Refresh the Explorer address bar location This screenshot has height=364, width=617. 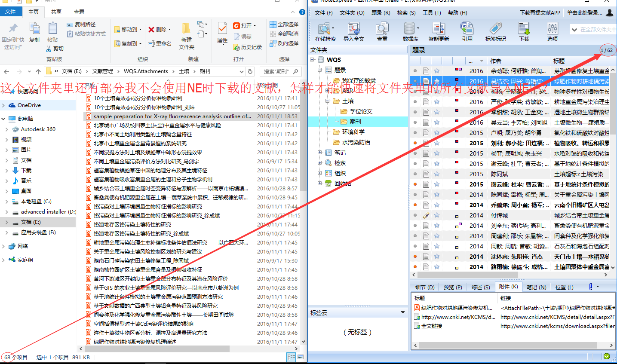click(250, 71)
